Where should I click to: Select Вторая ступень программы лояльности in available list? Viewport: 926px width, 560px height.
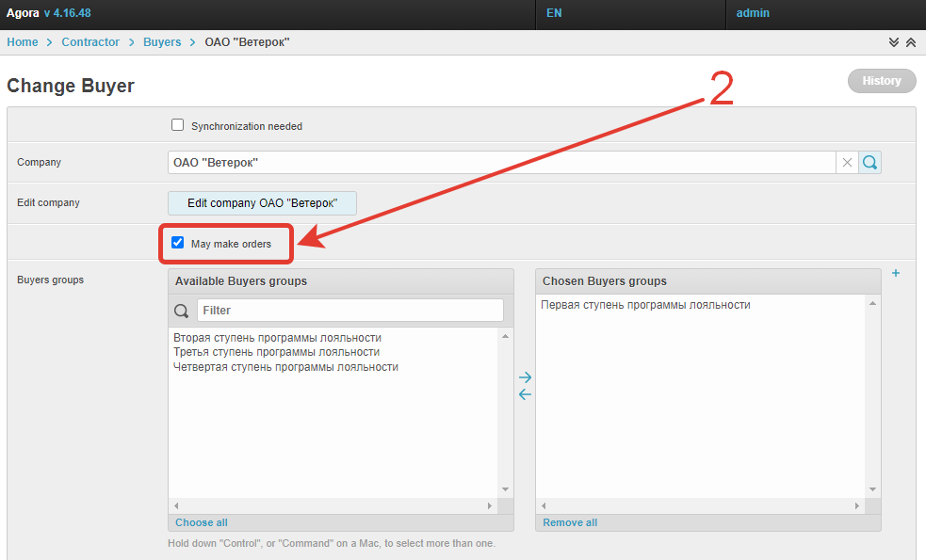click(x=278, y=337)
